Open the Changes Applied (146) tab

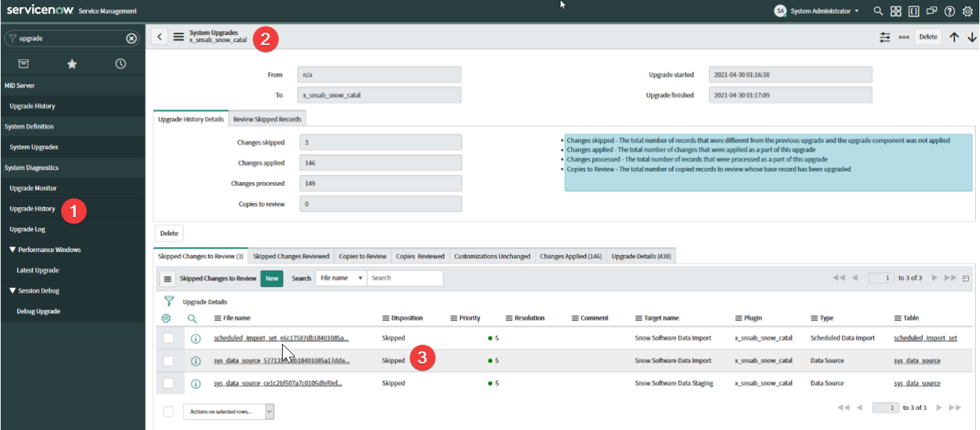(571, 256)
